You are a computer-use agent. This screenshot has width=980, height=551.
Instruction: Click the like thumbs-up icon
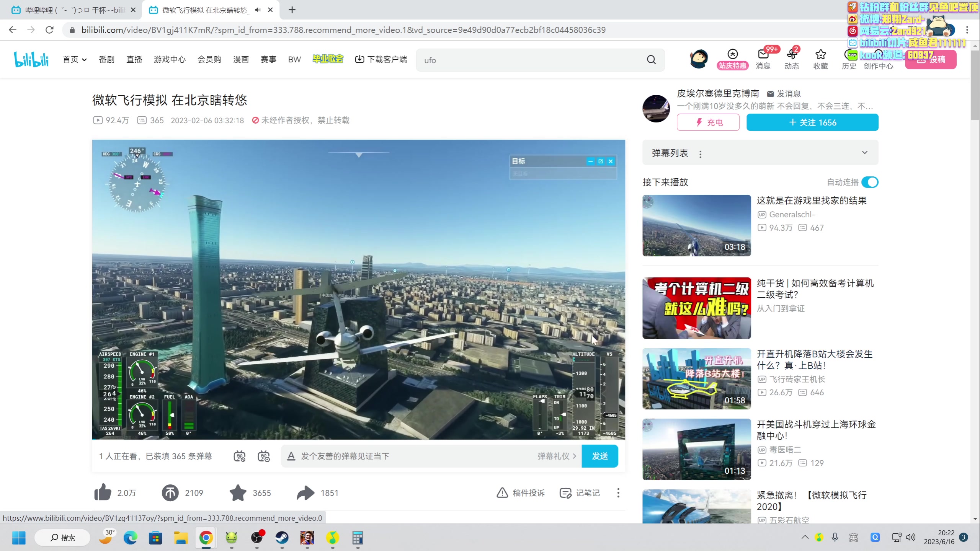tap(103, 492)
